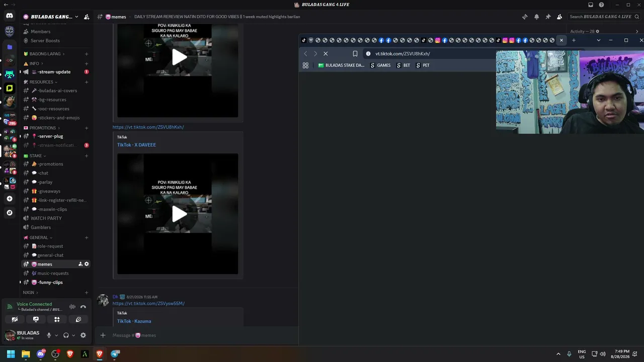The height and width of the screenshot is (362, 644).
Task: Turn on camera in voice panel
Action: click(15, 319)
